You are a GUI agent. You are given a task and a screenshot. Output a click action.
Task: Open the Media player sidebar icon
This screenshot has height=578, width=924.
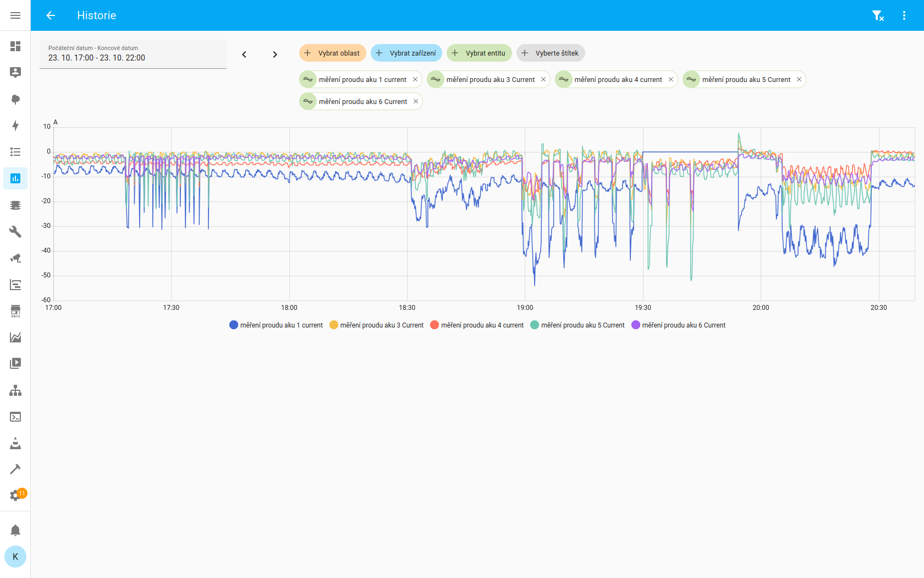pyautogui.click(x=15, y=363)
